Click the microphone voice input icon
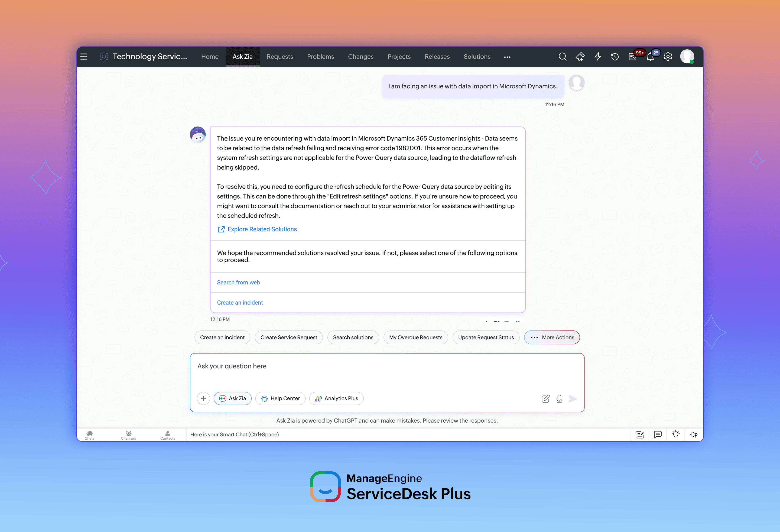This screenshot has height=532, width=780. (x=559, y=398)
